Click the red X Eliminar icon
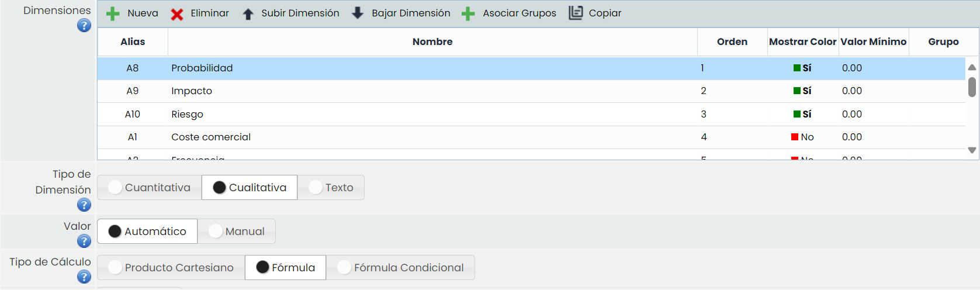This screenshot has height=290, width=980. coord(177,14)
